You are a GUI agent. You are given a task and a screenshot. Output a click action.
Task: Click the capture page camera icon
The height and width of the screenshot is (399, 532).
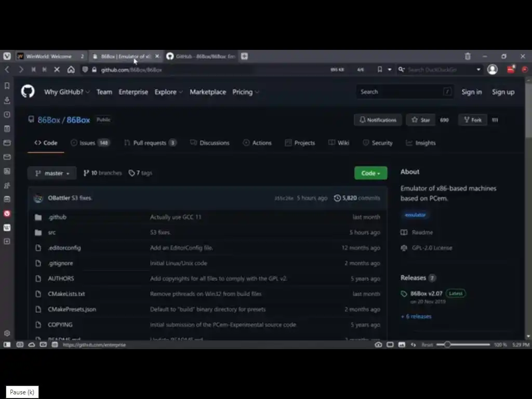click(378, 345)
